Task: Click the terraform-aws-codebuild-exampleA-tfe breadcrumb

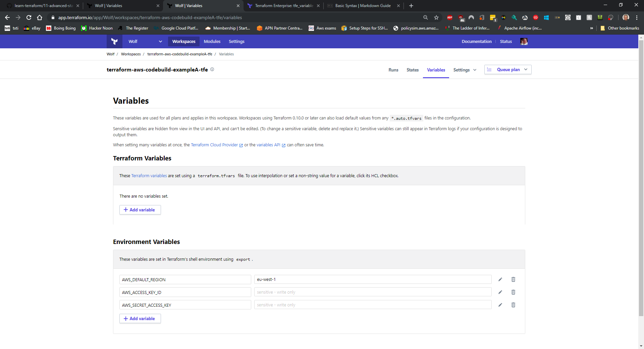Action: click(x=180, y=54)
